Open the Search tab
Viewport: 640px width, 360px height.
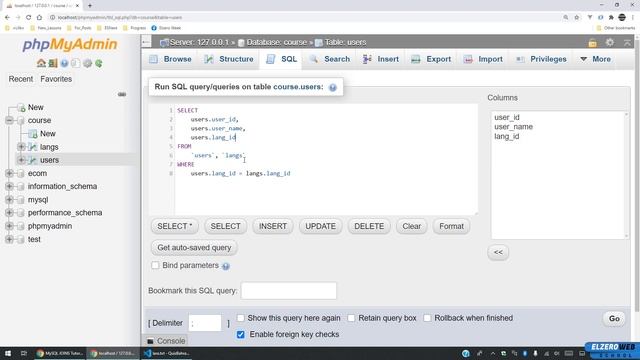coord(330,59)
